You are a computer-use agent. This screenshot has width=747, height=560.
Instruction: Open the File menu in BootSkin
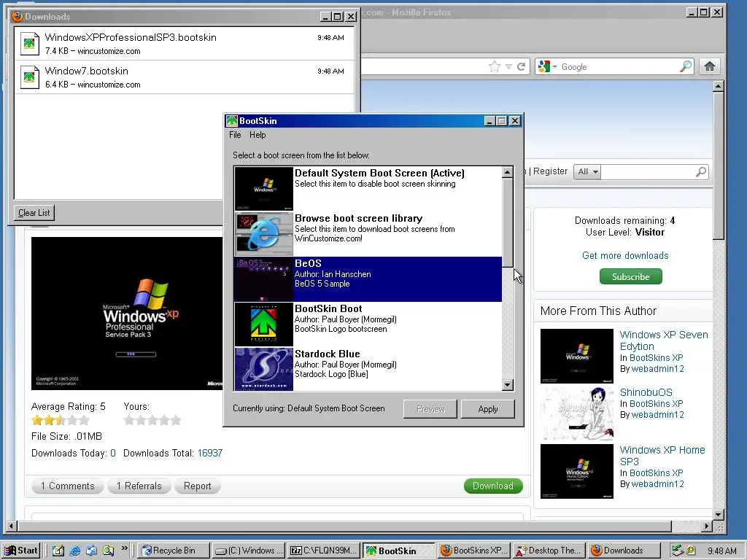coord(235,135)
